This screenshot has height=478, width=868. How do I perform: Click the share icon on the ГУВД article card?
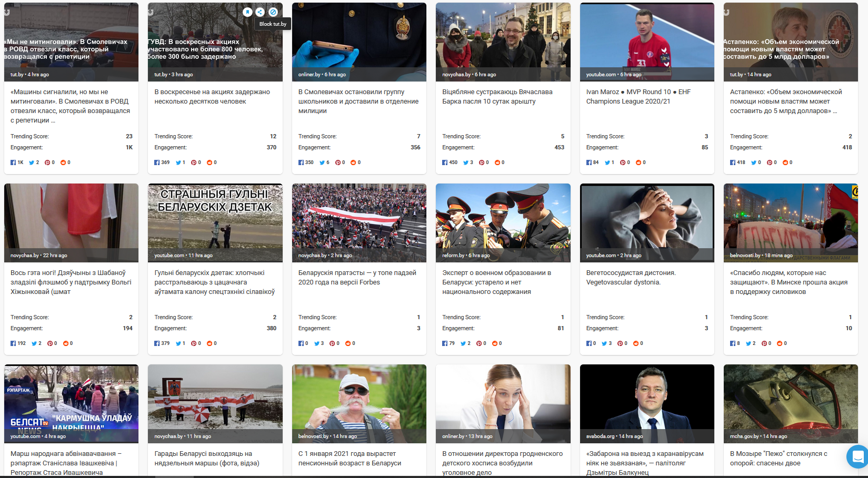pos(260,12)
